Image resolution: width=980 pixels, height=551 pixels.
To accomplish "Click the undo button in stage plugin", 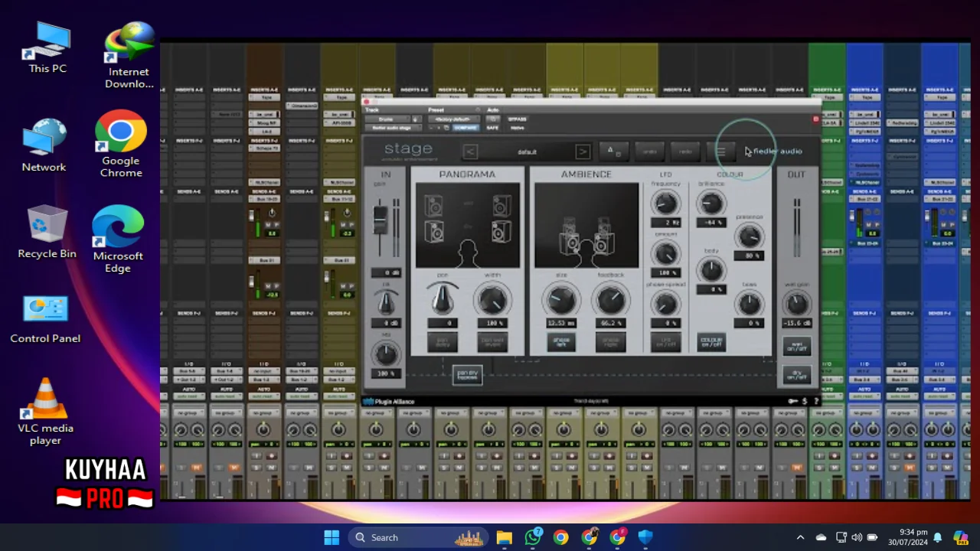I will point(649,152).
